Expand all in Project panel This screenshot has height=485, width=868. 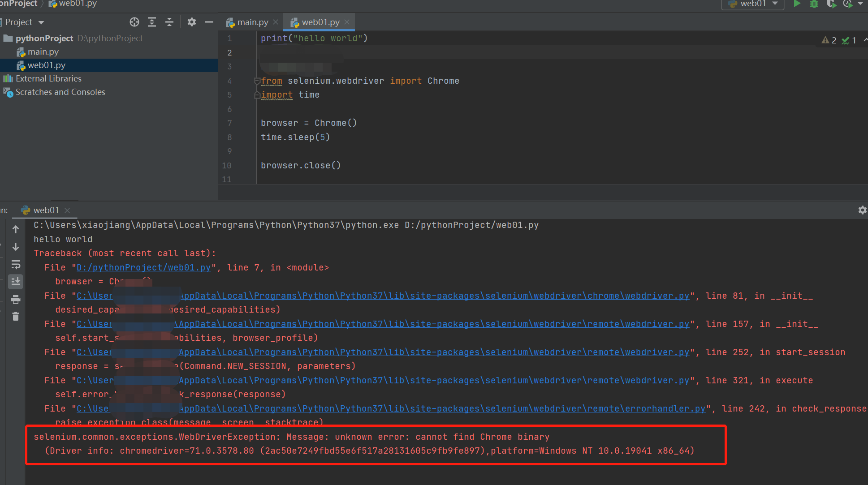(152, 22)
